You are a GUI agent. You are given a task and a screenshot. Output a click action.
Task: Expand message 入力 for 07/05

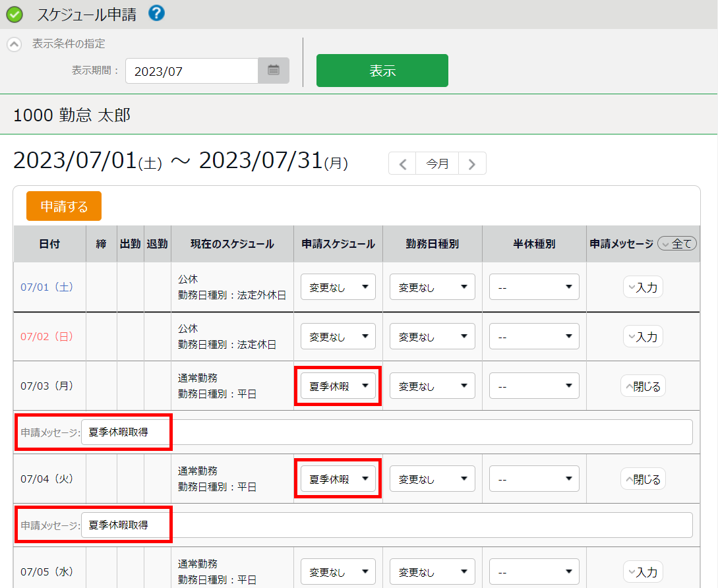coord(643,572)
